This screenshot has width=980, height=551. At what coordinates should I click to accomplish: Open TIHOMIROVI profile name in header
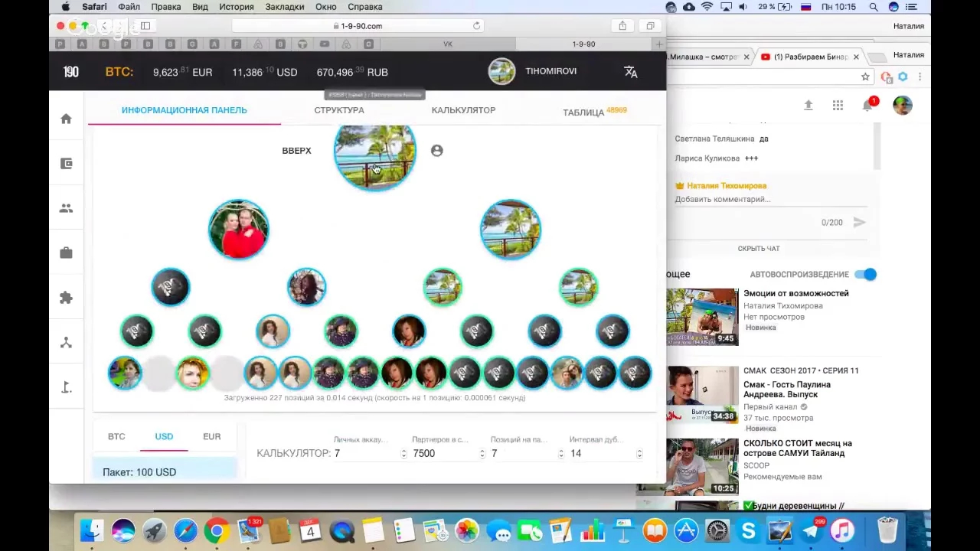coord(550,71)
